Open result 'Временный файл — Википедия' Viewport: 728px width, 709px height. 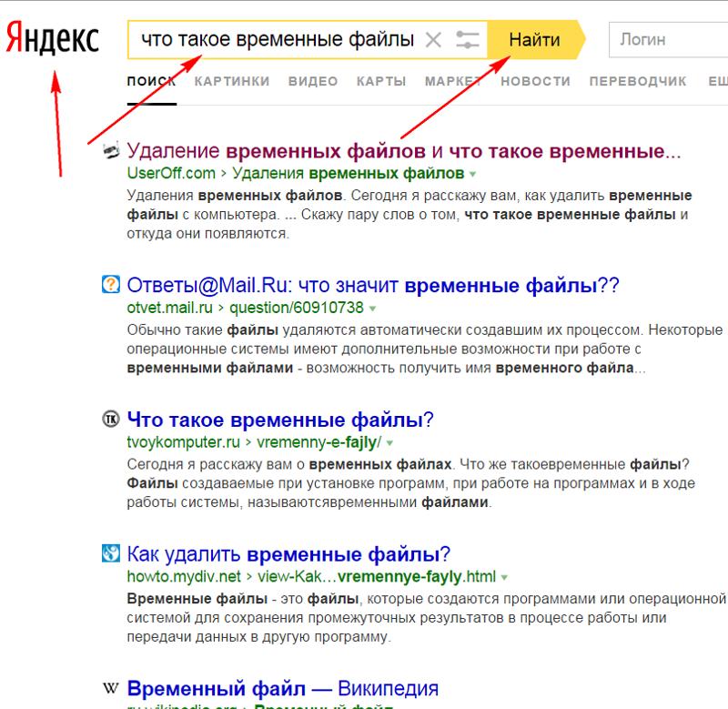coord(283,689)
